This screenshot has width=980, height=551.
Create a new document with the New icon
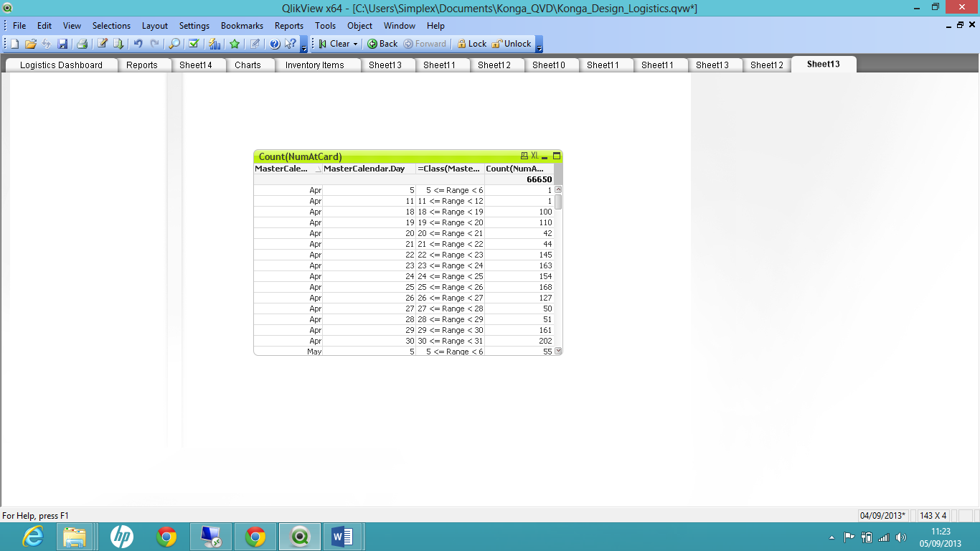coord(15,44)
